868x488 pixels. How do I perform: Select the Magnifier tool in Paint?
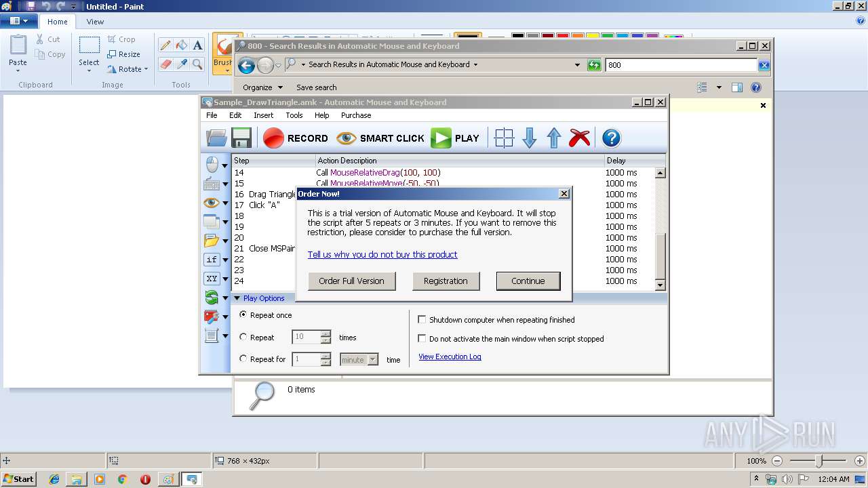tap(197, 64)
